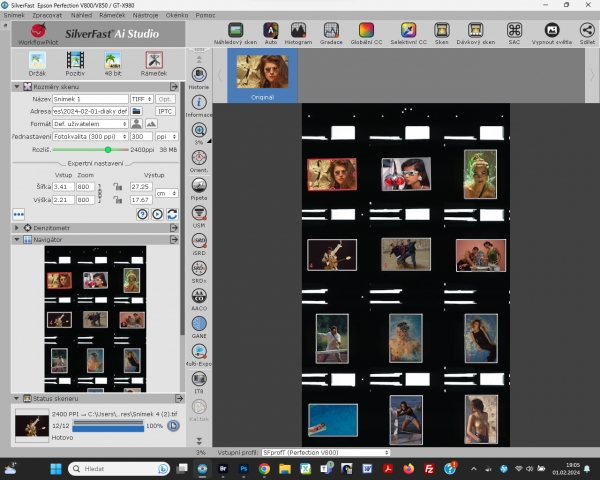This screenshot has width=600, height=480.
Task: Show image Informace
Action: click(x=199, y=106)
